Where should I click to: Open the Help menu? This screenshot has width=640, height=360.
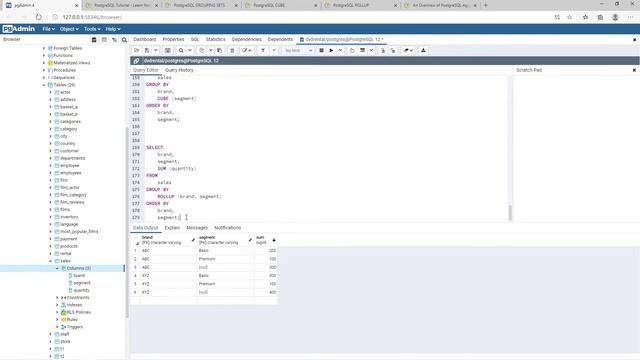[113, 29]
